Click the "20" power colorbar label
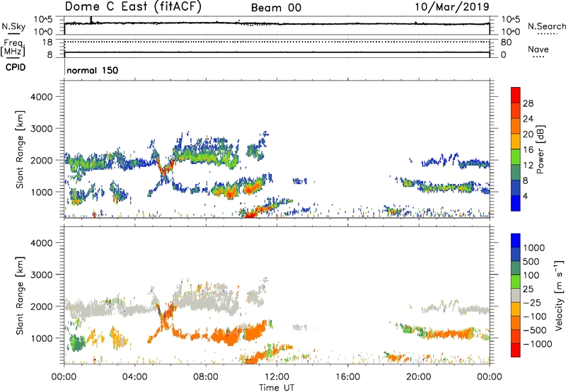Image resolution: width=566 pixels, height=392 pixels. [528, 134]
